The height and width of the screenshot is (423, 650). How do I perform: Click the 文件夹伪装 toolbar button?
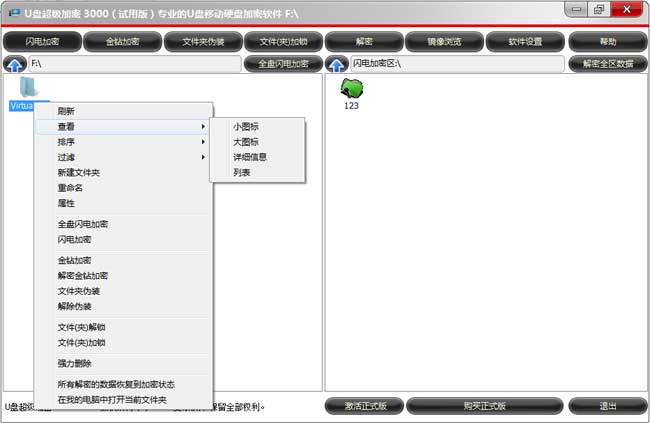tap(203, 42)
